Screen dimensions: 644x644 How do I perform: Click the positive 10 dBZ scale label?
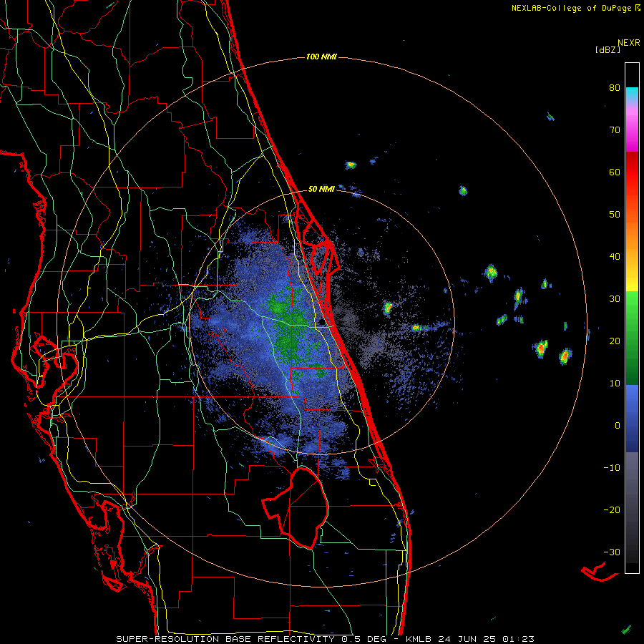(615, 384)
